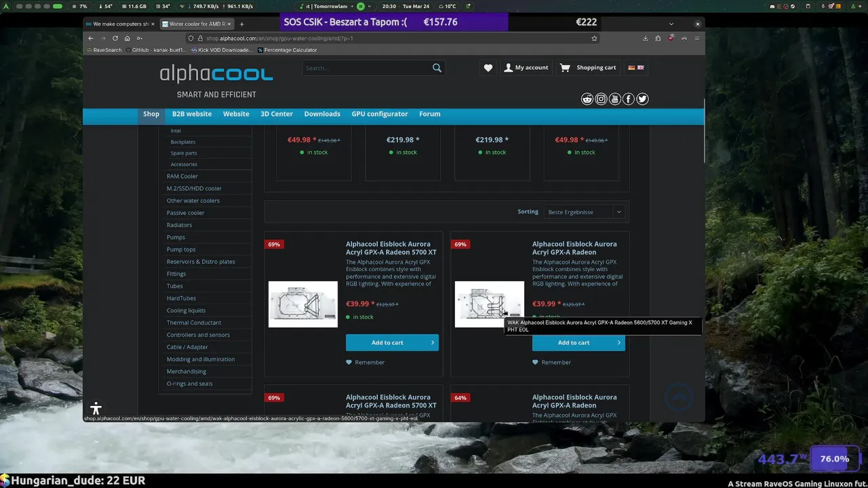The height and width of the screenshot is (488, 868).
Task: Open the Shopping cart
Action: point(588,68)
